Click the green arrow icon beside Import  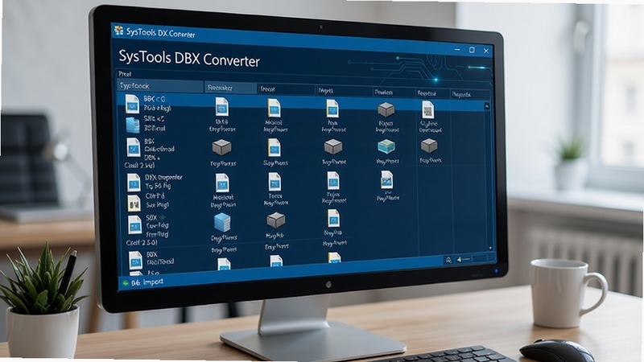(126, 283)
